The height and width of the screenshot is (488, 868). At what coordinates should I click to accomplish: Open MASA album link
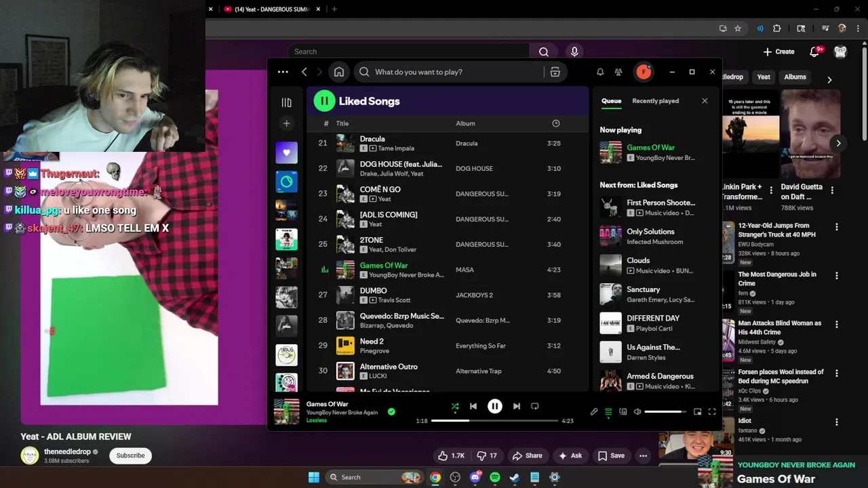pos(465,270)
